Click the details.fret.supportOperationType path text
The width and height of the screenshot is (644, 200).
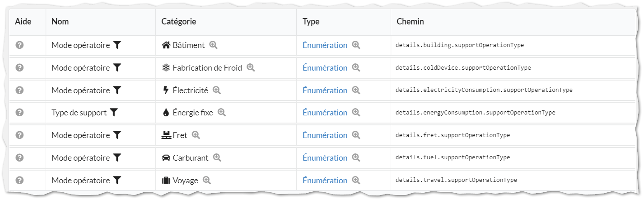point(453,135)
